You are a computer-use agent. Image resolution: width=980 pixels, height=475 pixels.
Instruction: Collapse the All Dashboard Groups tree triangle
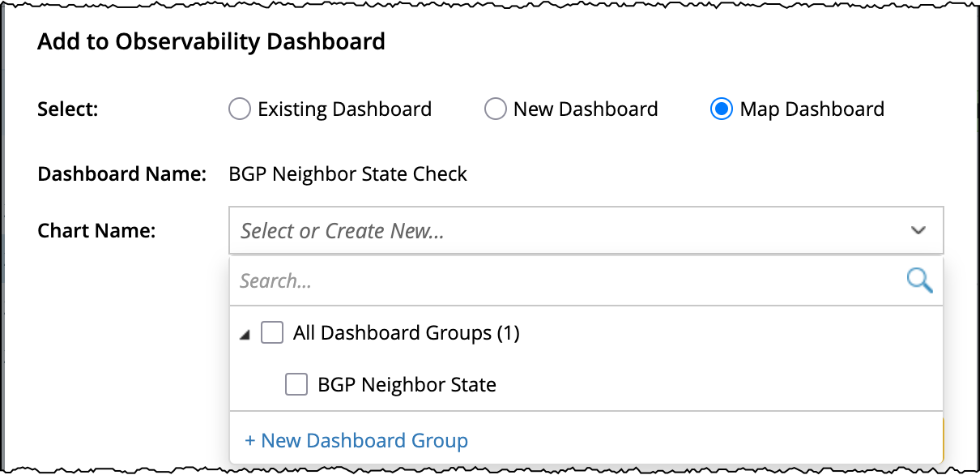click(x=245, y=335)
